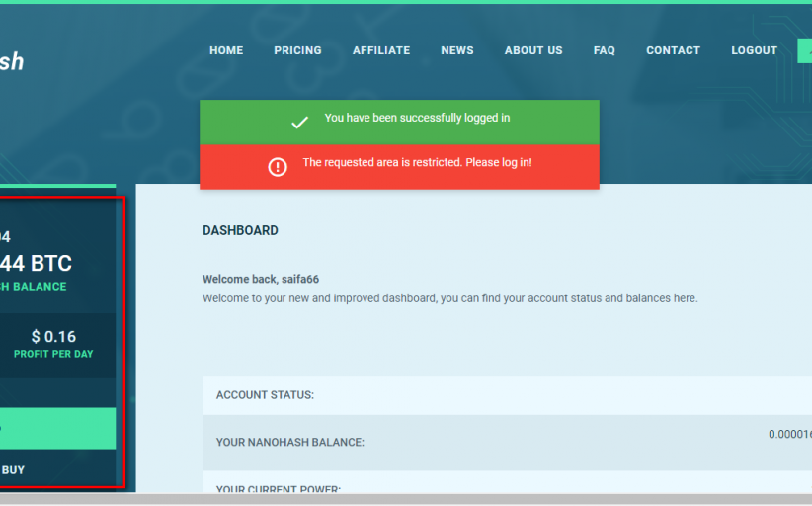
Task: Select NEWS in the top navigation
Action: (x=457, y=50)
